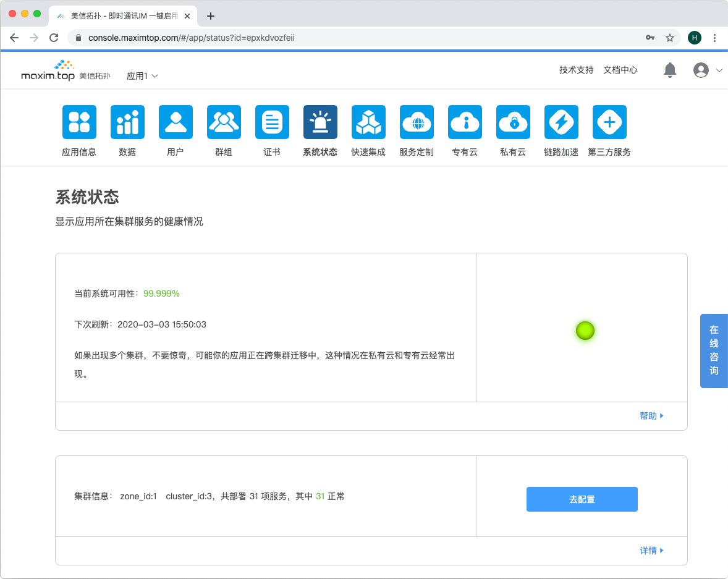Click the browser forward arrow
This screenshot has width=728, height=579.
[x=34, y=38]
